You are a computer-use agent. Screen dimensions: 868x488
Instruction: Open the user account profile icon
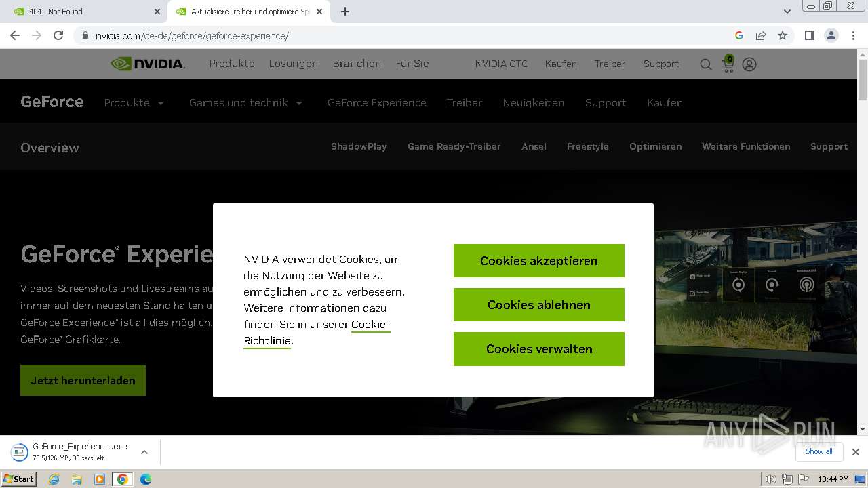tap(749, 64)
